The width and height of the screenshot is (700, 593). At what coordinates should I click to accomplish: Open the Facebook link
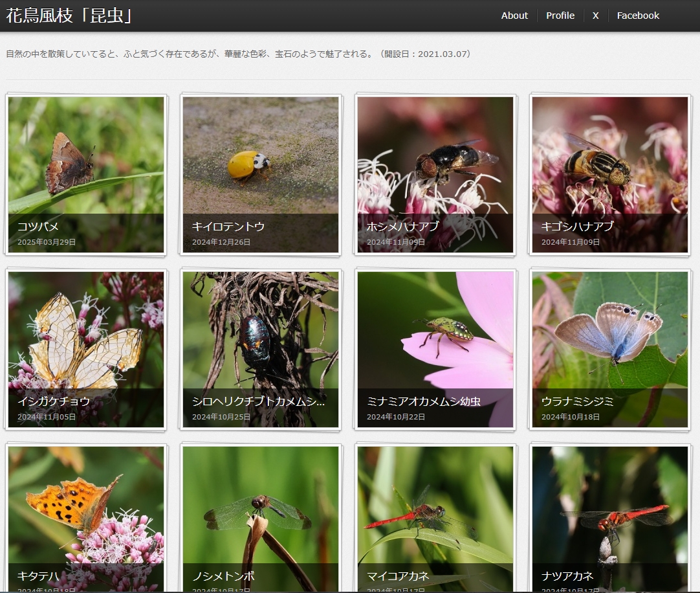(x=638, y=16)
